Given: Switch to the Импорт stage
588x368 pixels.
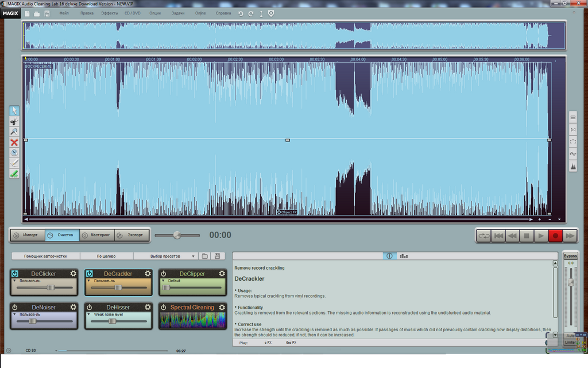Looking at the screenshot, I should (28, 235).
